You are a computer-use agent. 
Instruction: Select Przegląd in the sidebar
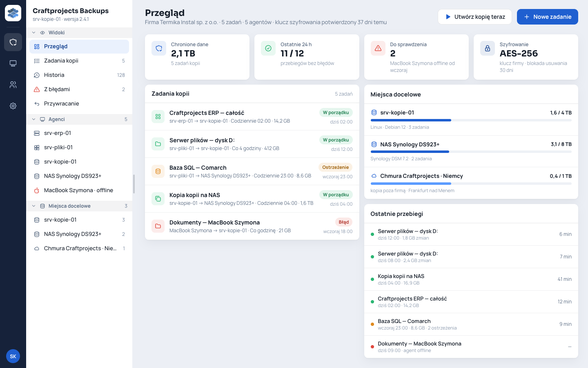(x=79, y=47)
